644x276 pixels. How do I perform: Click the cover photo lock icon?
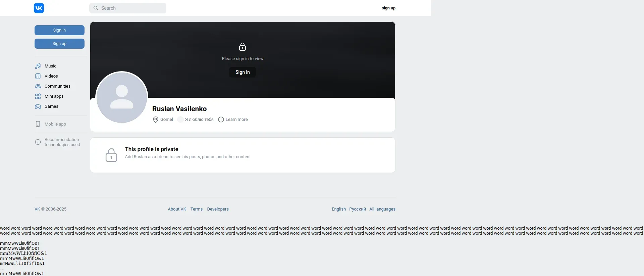243,47
